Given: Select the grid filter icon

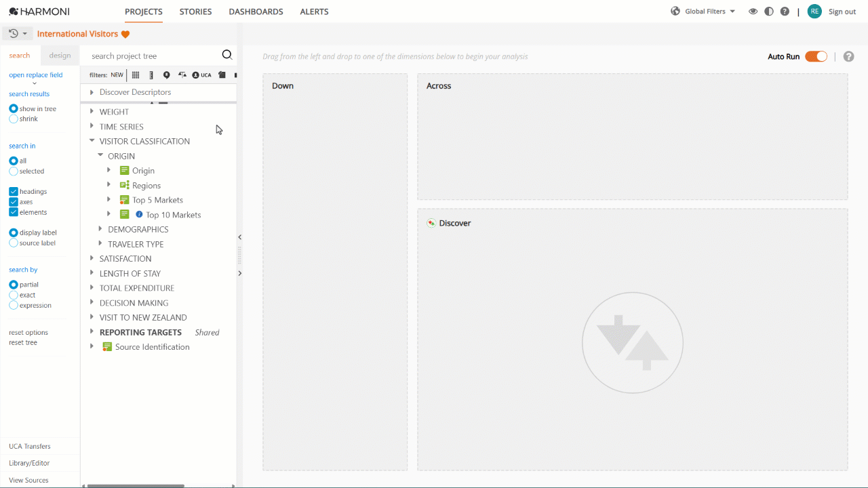Looking at the screenshot, I should click(136, 75).
